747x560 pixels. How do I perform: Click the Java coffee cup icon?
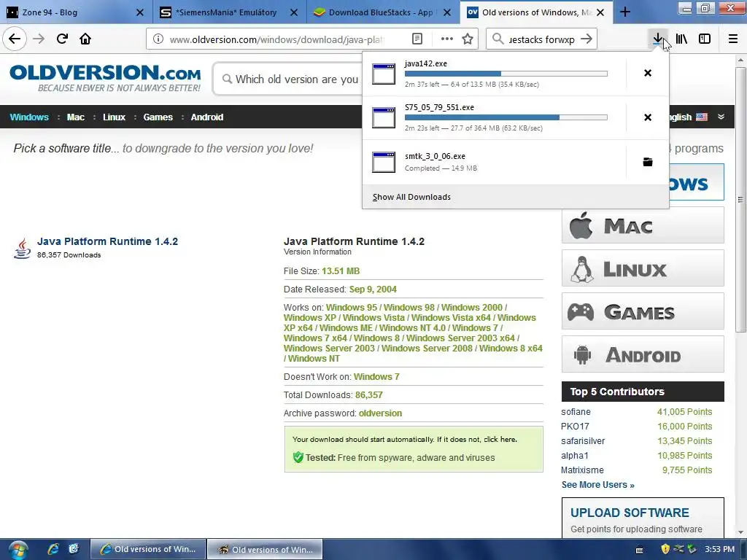click(22, 248)
